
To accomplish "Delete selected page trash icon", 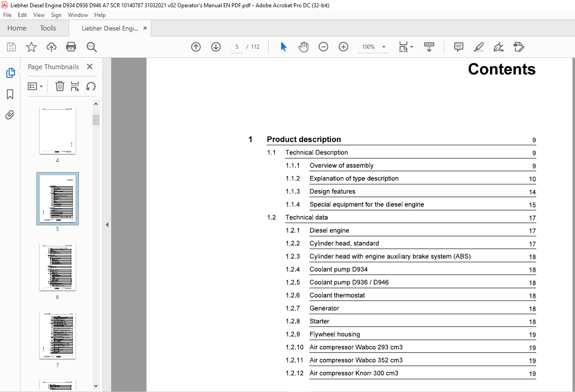I will 60,87.
